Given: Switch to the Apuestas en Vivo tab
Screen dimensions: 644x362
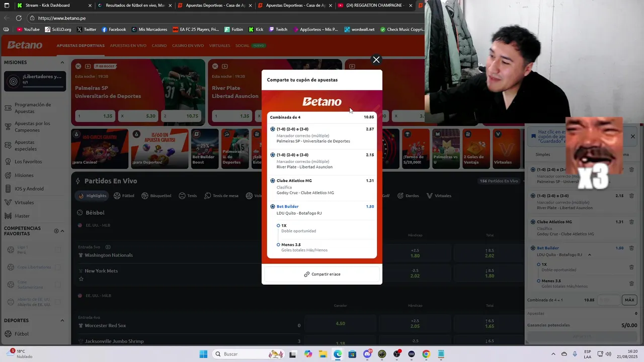Looking at the screenshot, I should (128, 45).
